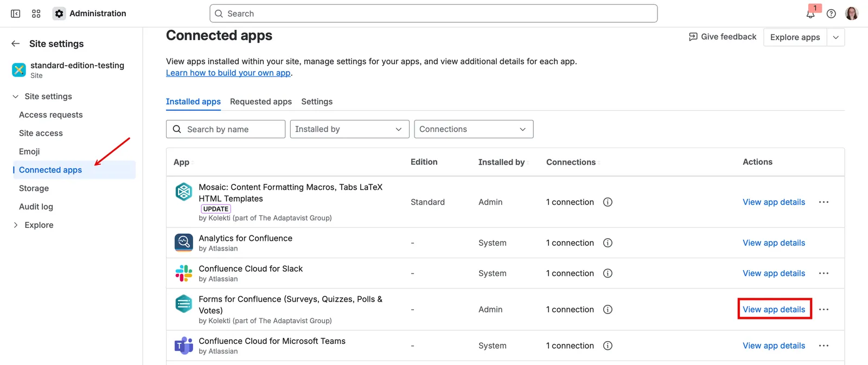Click the Give feedback button

tap(722, 36)
